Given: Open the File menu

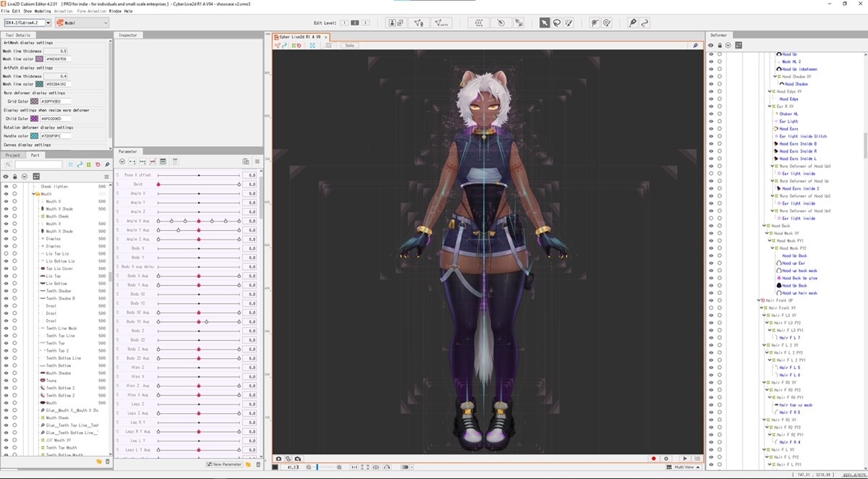Looking at the screenshot, I should (x=7, y=12).
